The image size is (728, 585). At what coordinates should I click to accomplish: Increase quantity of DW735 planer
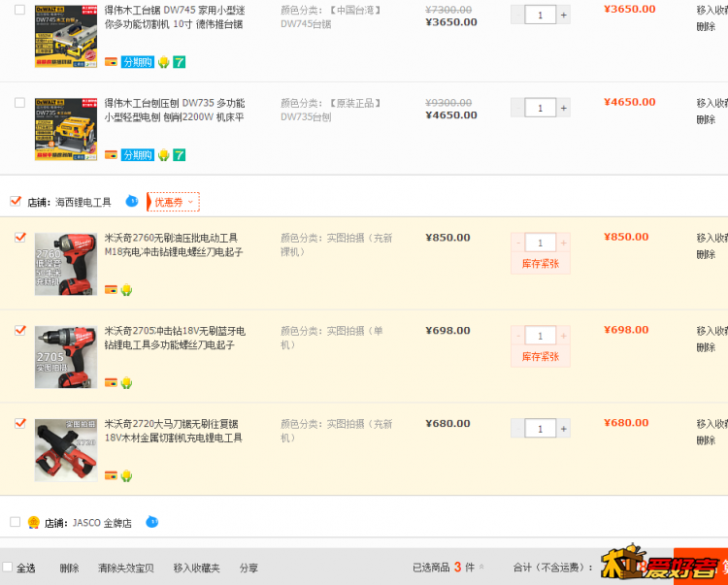tap(563, 108)
